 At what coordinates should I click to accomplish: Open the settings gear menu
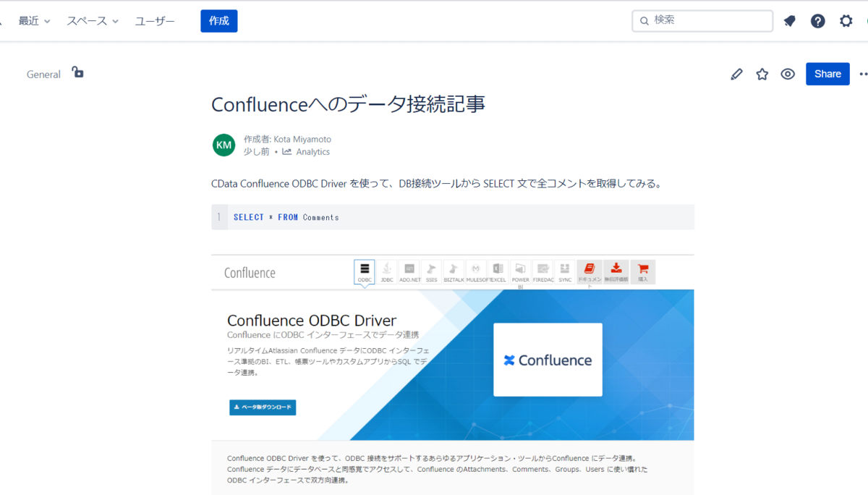coord(846,21)
